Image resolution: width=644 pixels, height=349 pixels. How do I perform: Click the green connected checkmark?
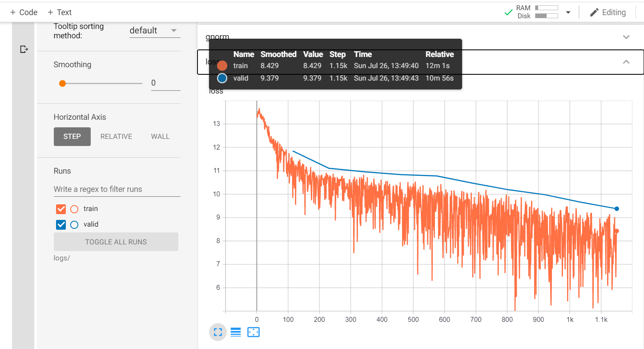click(x=509, y=12)
